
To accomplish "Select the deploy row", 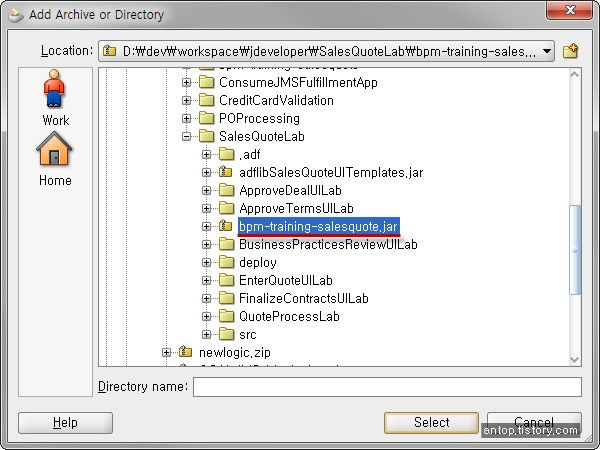I will [258, 262].
